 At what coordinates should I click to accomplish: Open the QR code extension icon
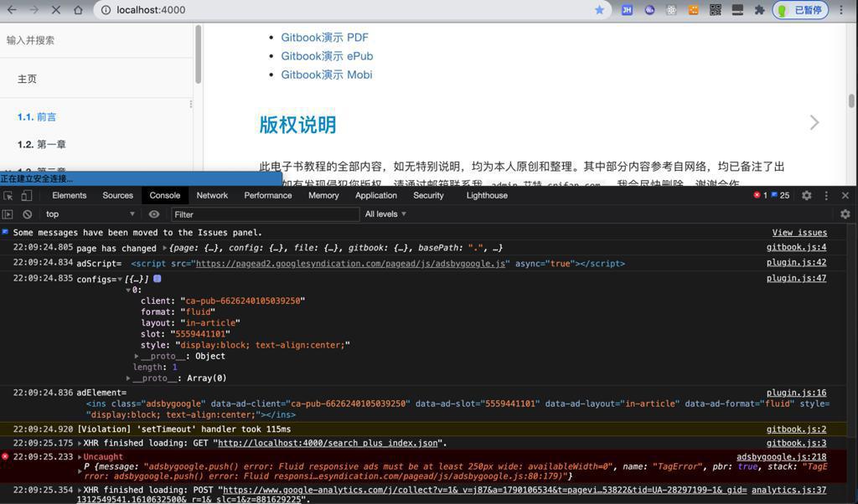click(716, 10)
